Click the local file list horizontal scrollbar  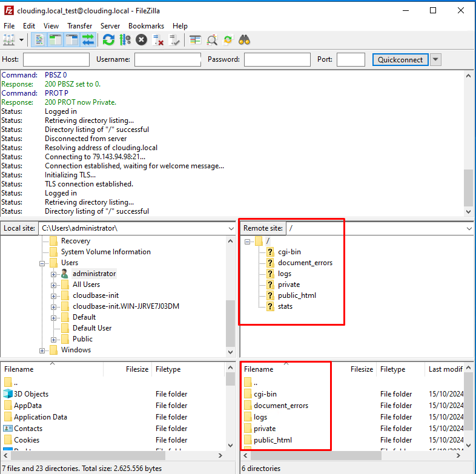coord(88,455)
